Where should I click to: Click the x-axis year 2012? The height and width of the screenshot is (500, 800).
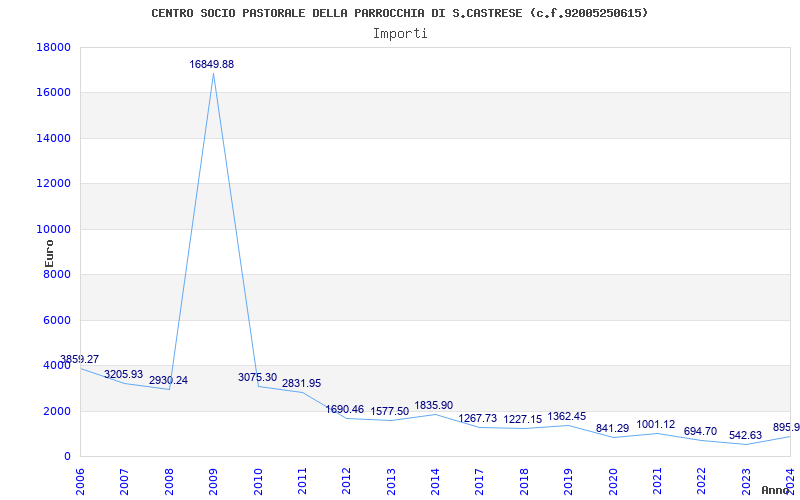pyautogui.click(x=346, y=481)
